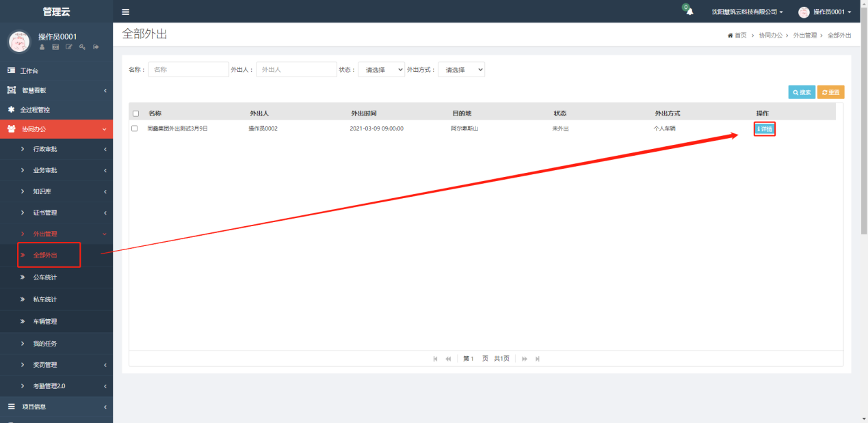Click the 名称 column header
This screenshot has width=868, height=423.
tap(155, 113)
